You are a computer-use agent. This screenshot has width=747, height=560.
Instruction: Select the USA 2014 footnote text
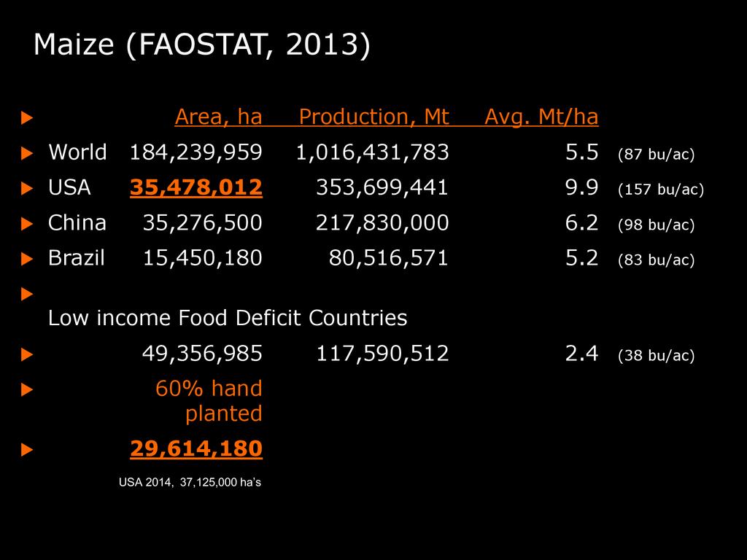pos(190,482)
